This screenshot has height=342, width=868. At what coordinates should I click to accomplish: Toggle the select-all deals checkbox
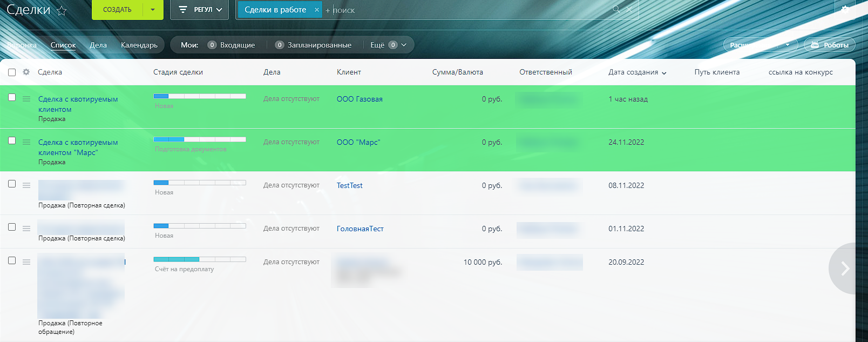pos(12,72)
